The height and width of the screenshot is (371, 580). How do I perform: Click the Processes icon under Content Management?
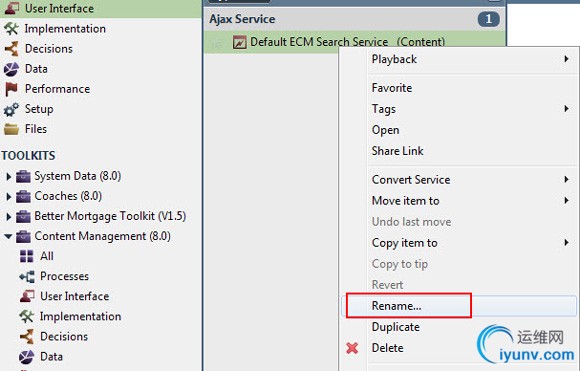(27, 276)
